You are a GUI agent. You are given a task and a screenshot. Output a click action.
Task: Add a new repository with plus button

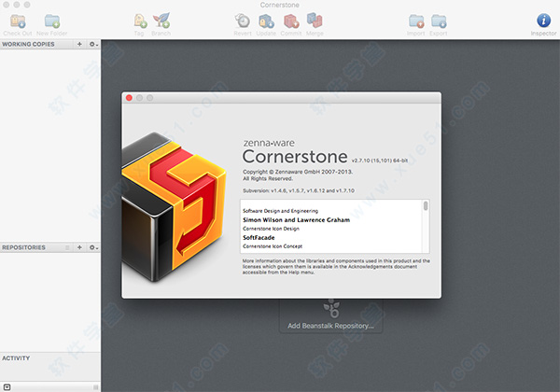(79, 247)
